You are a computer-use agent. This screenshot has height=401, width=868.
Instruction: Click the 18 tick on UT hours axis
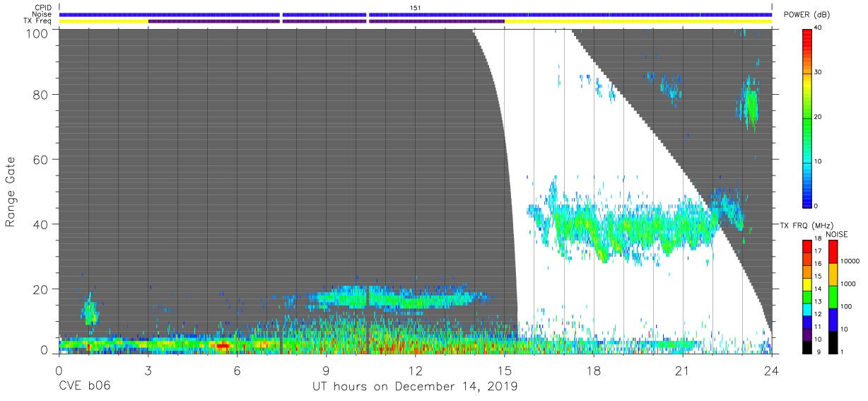click(x=593, y=370)
